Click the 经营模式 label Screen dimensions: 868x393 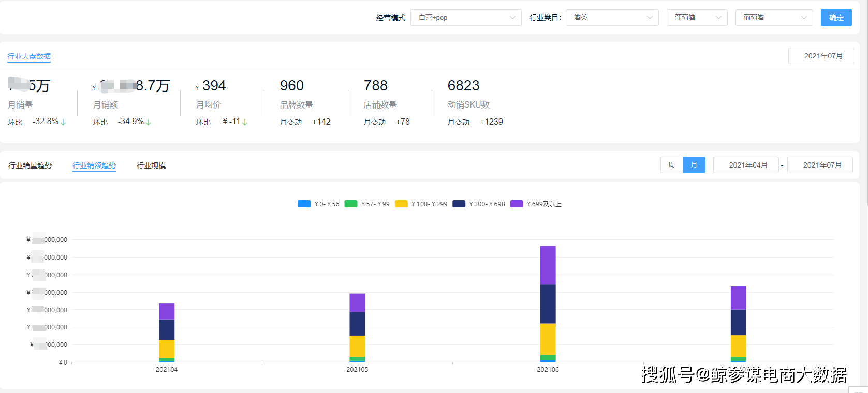pos(391,18)
